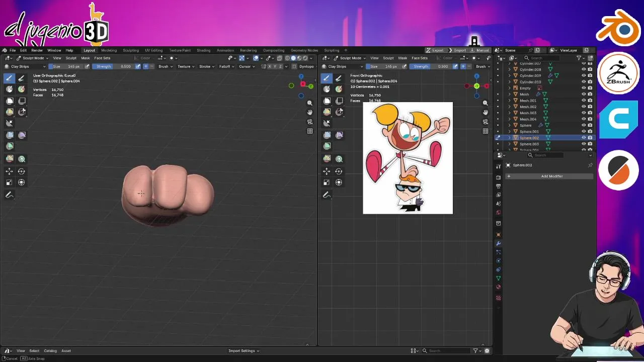Screen dimensions: 644x362
Task: Set brush direction to Add (plus) in left header
Action: (146, 66)
